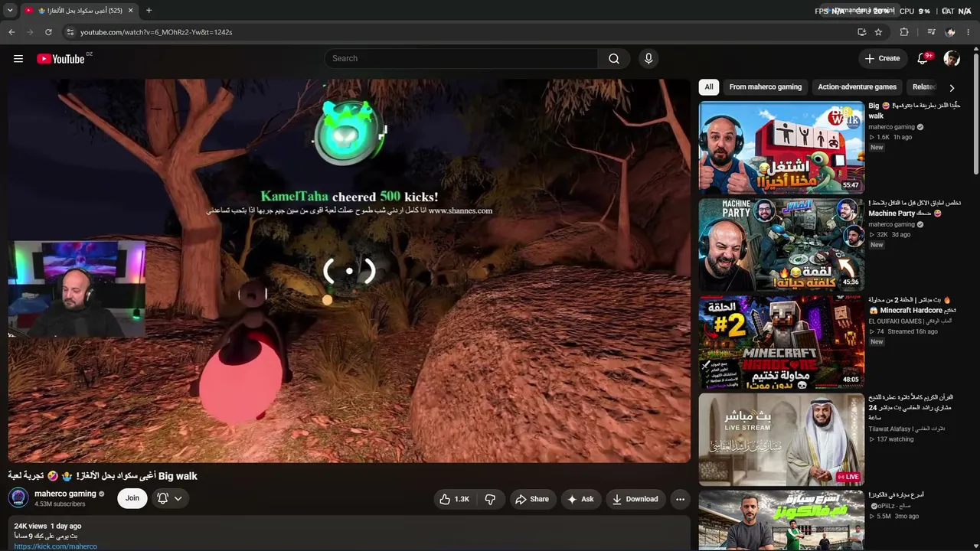Bookmark this page with star icon

(878, 32)
